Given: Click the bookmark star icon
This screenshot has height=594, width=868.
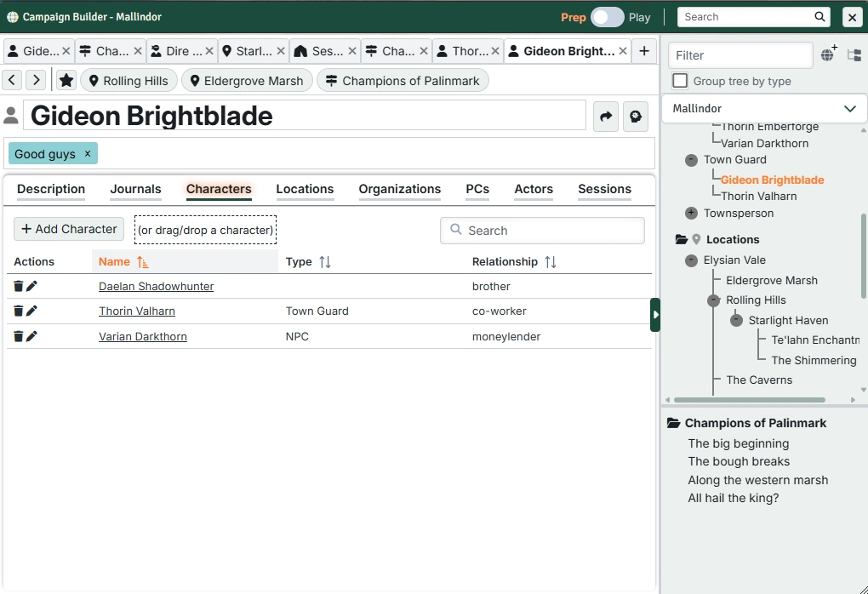Looking at the screenshot, I should tap(66, 81).
